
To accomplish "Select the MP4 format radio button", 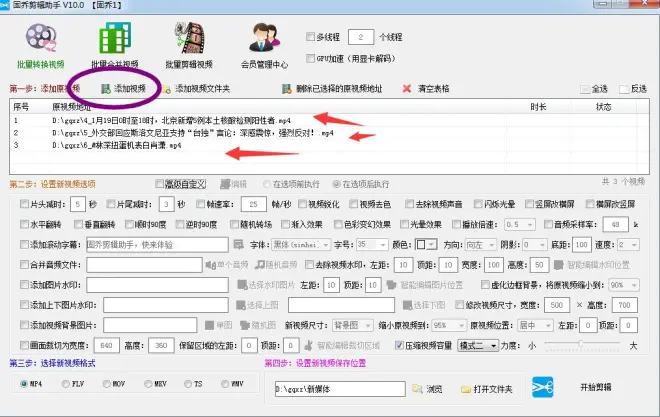I will pyautogui.click(x=25, y=382).
